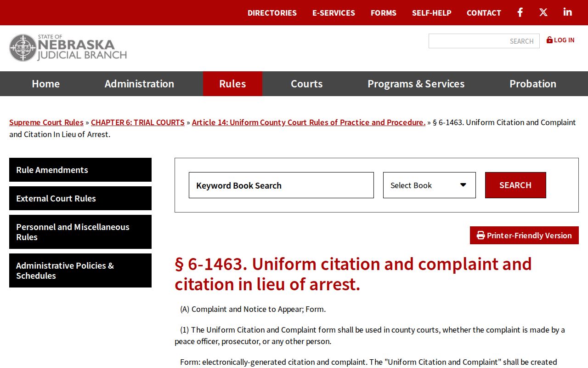Click the text "(A) Complaint and Notice to Appear; Form."
588x368 pixels.
[x=253, y=309]
